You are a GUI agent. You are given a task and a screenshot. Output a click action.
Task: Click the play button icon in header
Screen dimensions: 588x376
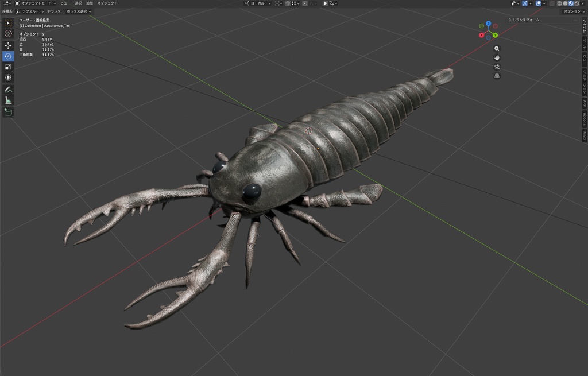pos(326,3)
